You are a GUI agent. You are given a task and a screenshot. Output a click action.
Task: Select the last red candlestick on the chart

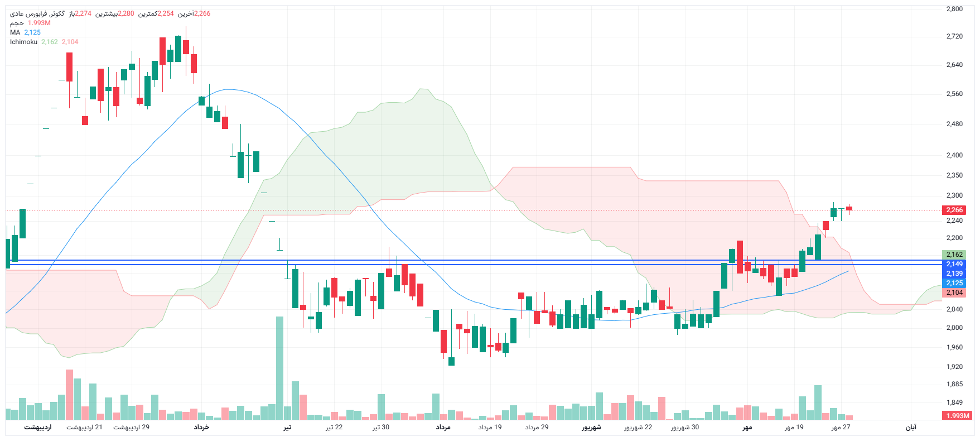849,209
